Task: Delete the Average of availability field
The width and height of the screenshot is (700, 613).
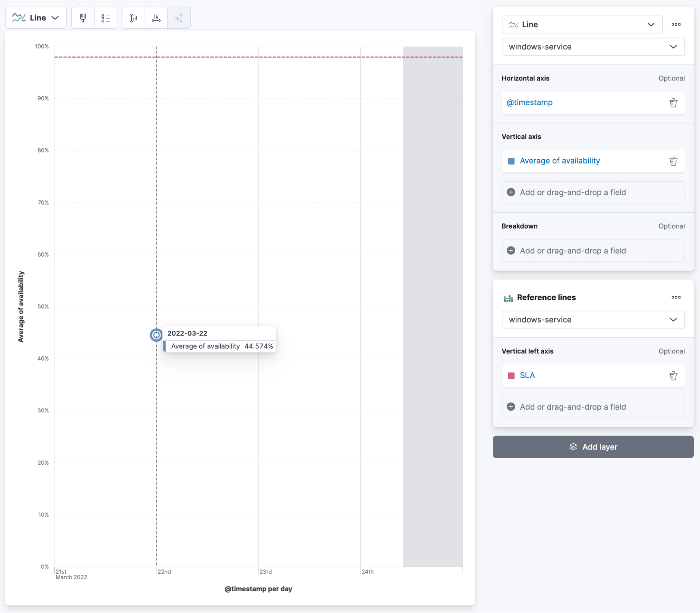Action: (x=673, y=161)
